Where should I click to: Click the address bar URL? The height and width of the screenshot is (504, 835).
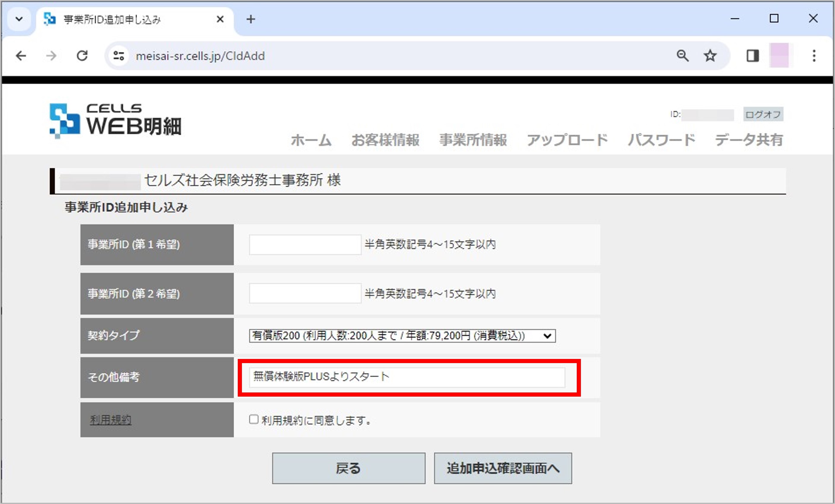[200, 56]
